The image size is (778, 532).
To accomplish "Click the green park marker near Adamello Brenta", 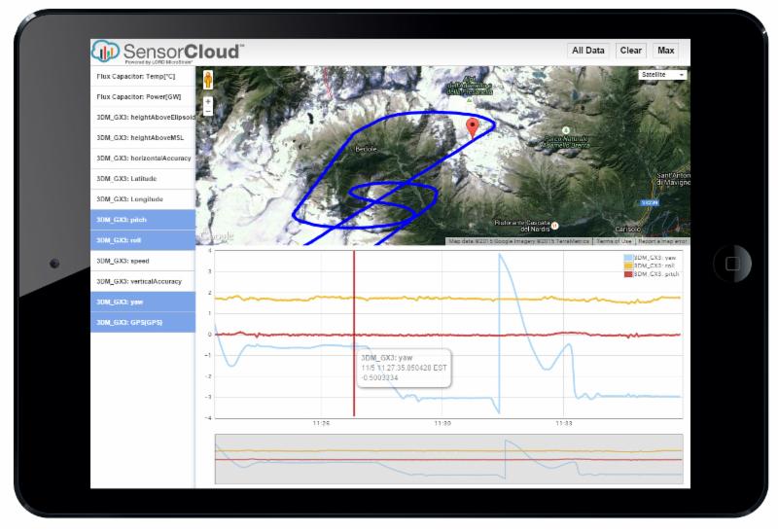I will click(x=565, y=130).
